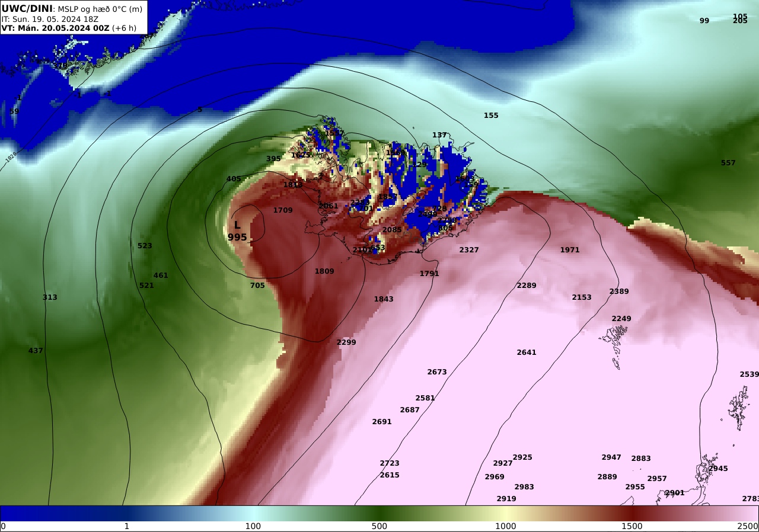Image resolution: width=759 pixels, height=532 pixels.
Task: Select the 705 value south of the low
Action: click(x=257, y=286)
